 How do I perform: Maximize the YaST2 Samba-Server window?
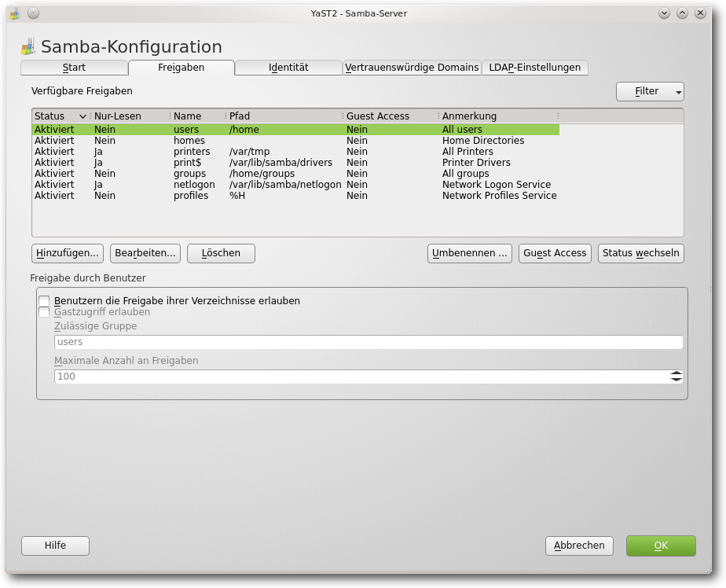682,13
